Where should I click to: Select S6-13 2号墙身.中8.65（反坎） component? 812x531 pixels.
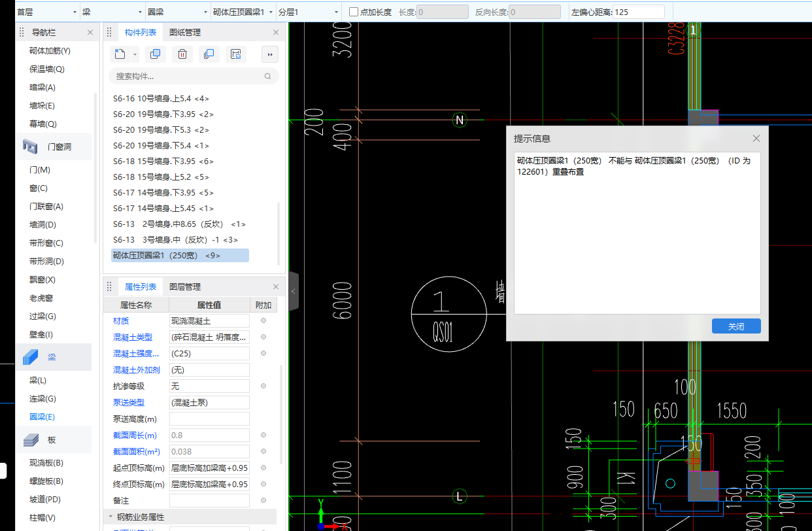(x=180, y=224)
